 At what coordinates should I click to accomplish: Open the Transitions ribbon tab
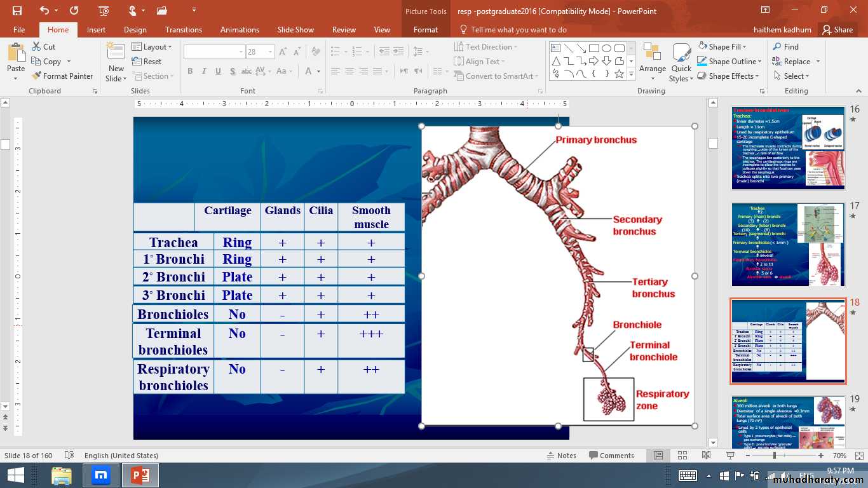point(183,30)
